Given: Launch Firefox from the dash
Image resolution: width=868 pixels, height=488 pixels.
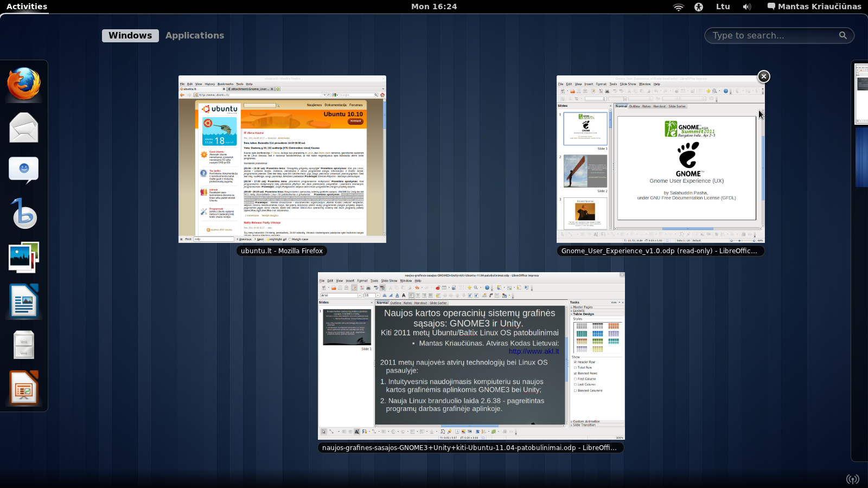Looking at the screenshot, I should click(24, 84).
